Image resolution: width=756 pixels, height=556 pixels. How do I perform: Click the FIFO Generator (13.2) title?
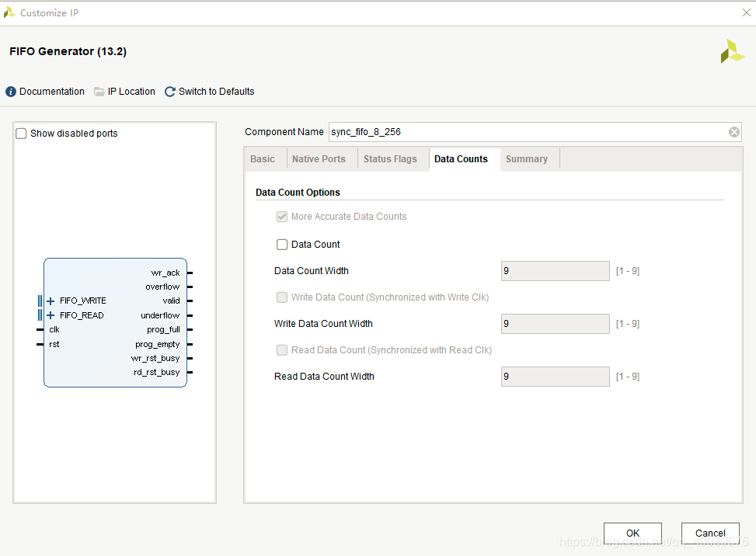[68, 51]
